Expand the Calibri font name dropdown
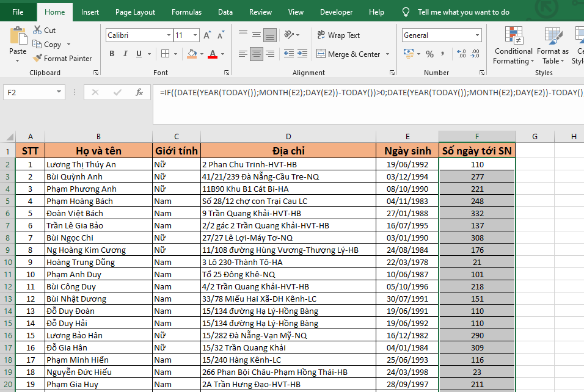Viewport: 584px width, 392px height. pos(167,35)
